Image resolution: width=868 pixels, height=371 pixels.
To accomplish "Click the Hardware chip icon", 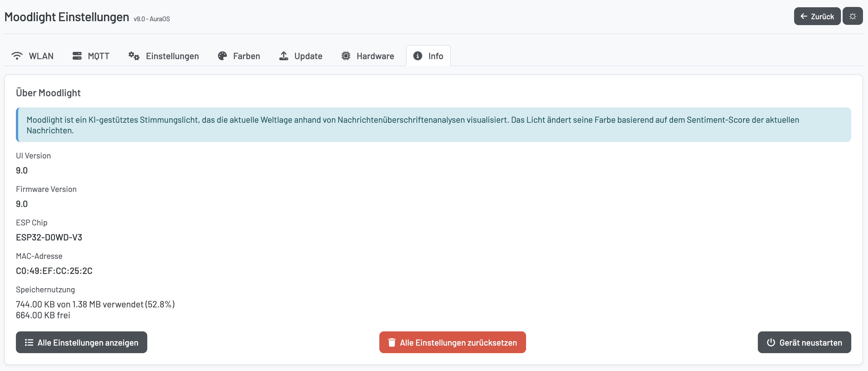I will pyautogui.click(x=346, y=56).
